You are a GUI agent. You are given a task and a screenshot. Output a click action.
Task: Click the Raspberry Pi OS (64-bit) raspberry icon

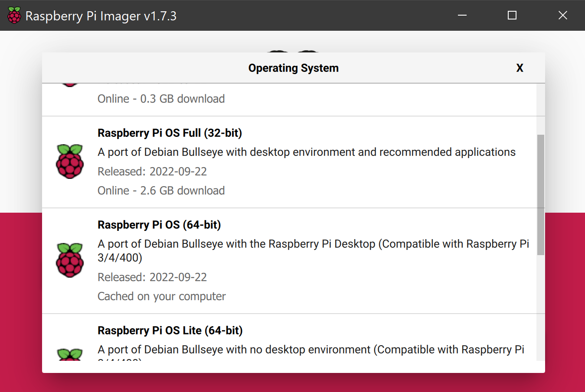point(70,260)
